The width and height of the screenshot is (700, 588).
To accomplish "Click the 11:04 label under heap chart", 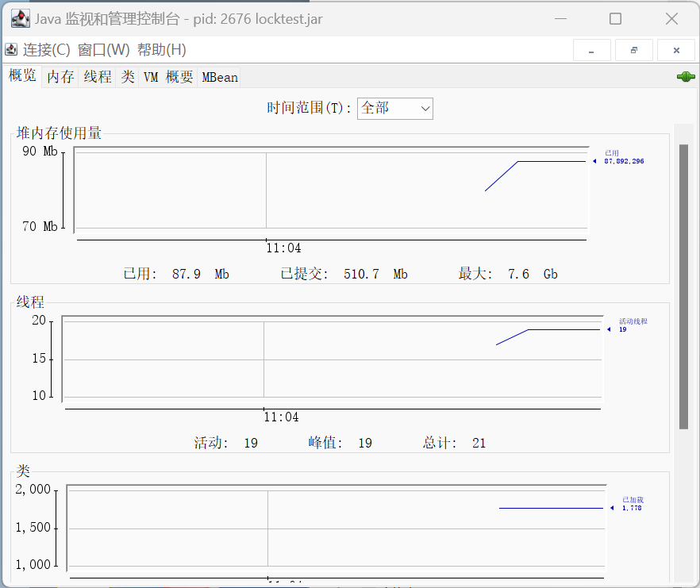I will tap(283, 248).
